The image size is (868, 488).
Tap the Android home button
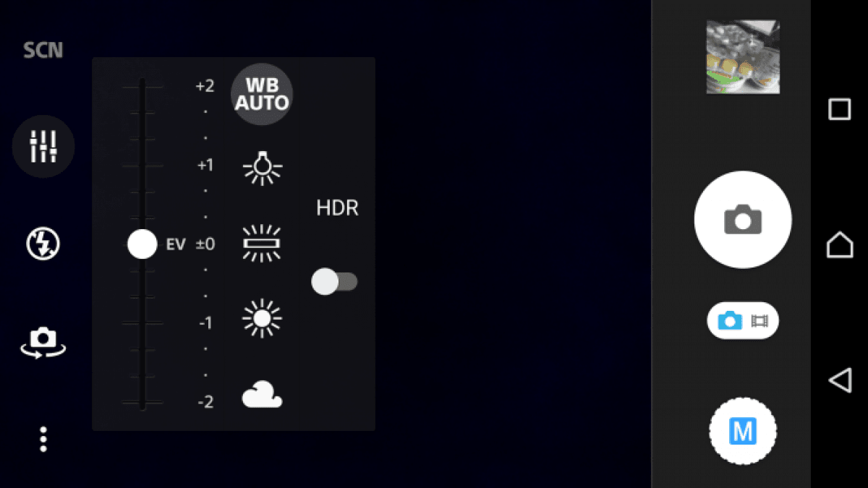coord(840,244)
